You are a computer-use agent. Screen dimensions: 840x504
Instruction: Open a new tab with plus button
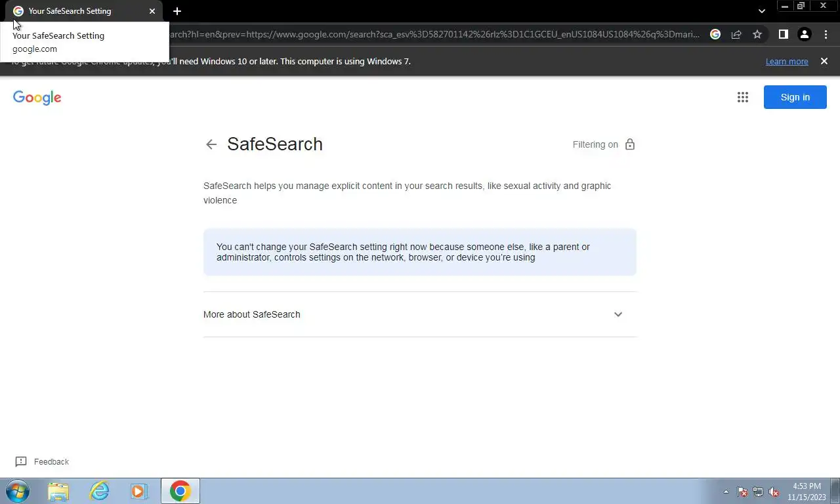pyautogui.click(x=177, y=11)
